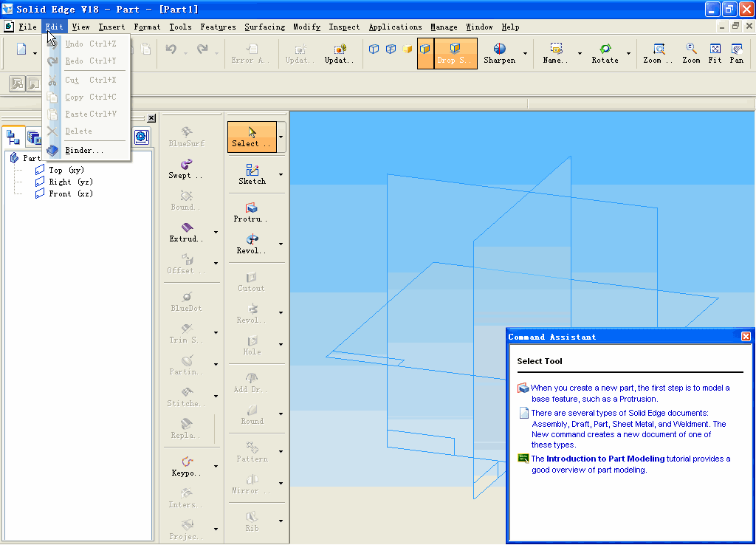Start the Protrusion command
The height and width of the screenshot is (545, 756).
point(251,212)
